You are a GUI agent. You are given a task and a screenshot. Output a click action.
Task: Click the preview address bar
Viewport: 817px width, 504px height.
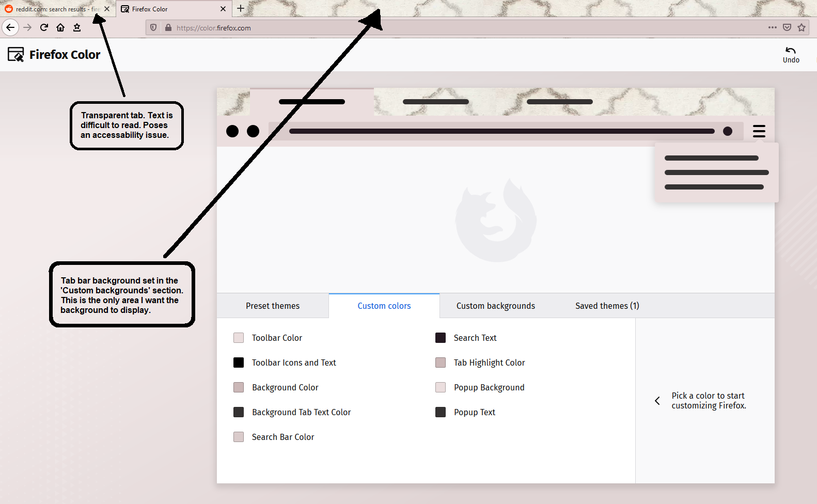click(506, 131)
